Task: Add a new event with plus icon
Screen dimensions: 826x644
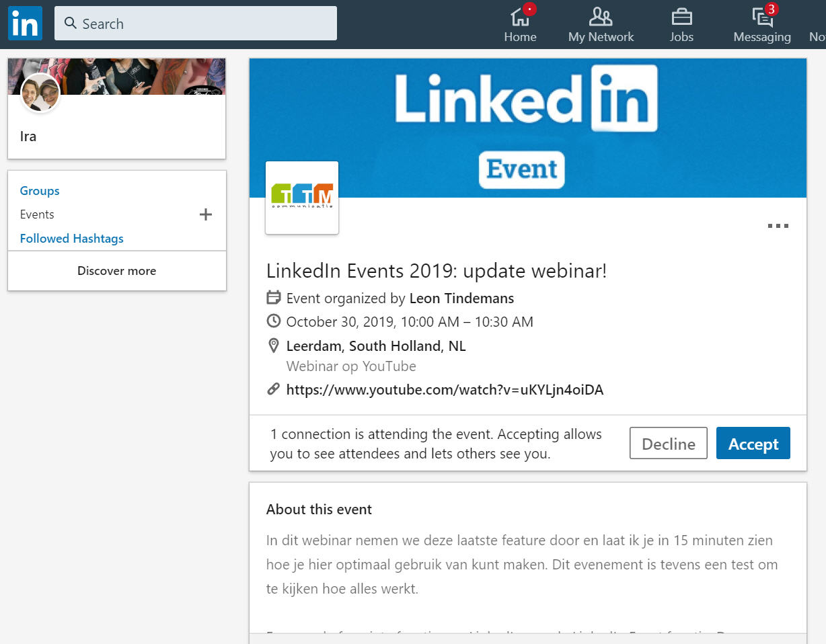Action: point(206,214)
